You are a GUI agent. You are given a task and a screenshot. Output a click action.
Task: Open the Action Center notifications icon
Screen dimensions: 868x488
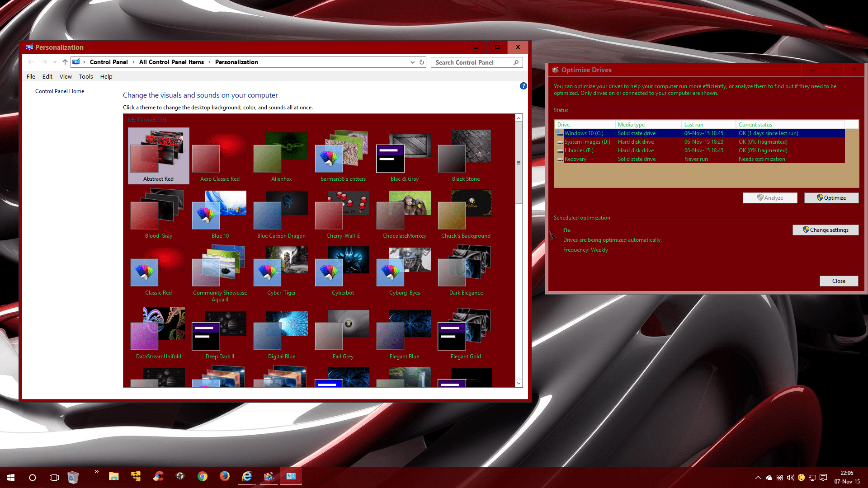point(823,478)
